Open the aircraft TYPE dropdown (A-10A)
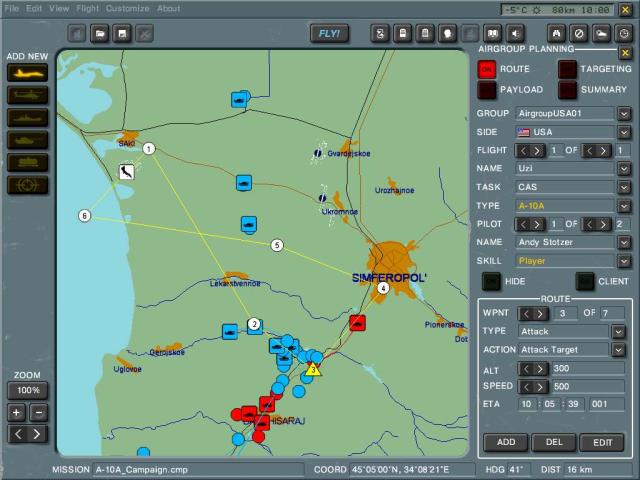Viewport: 640px width, 480px height. pyautogui.click(x=623, y=205)
